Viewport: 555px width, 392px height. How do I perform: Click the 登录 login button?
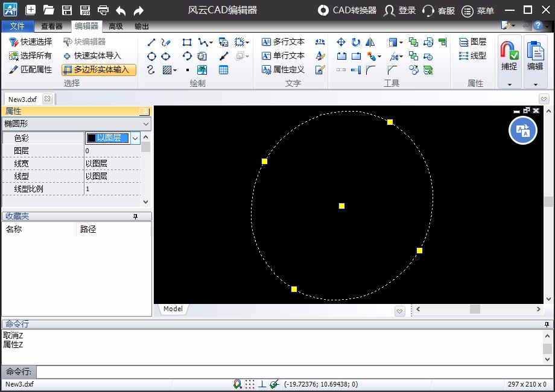tap(401, 10)
